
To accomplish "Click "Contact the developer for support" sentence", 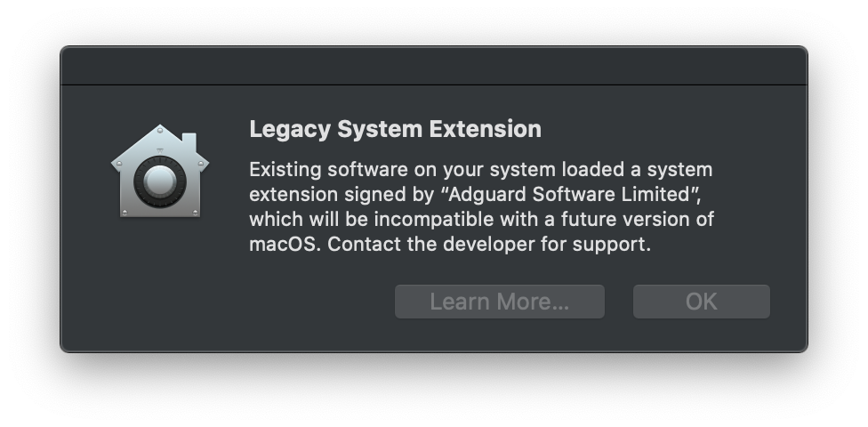I will tap(490, 244).
